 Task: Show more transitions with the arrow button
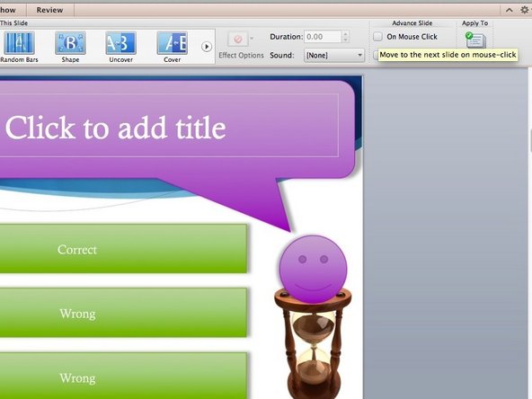207,47
